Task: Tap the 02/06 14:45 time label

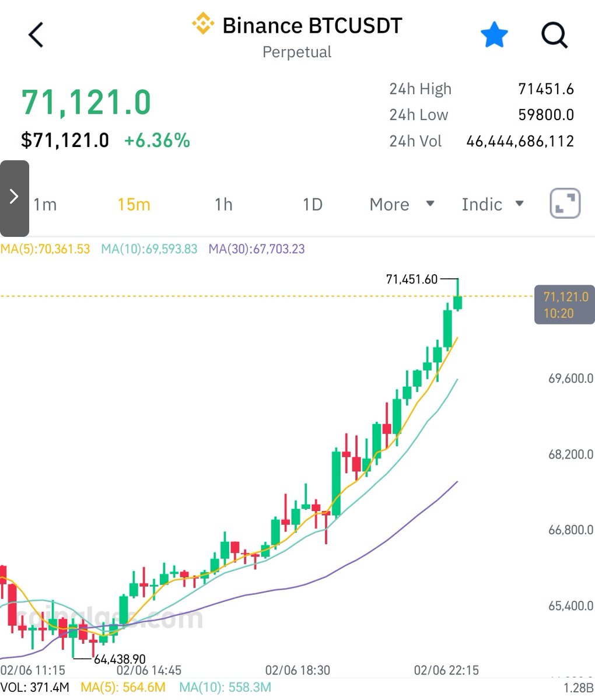Action: click(x=149, y=670)
